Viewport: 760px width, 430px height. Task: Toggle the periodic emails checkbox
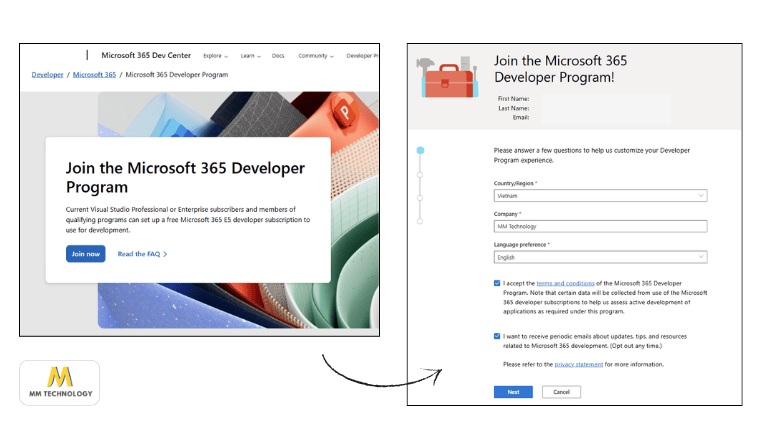[x=497, y=336]
